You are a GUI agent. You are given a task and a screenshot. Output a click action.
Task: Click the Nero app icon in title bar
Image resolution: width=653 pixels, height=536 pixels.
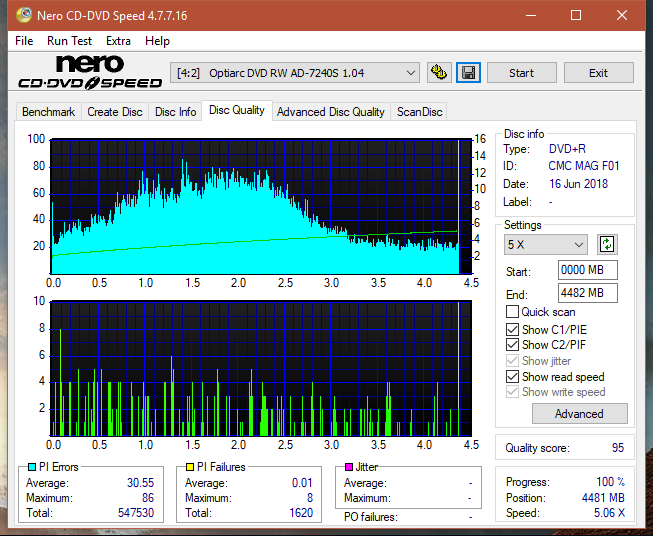point(24,15)
